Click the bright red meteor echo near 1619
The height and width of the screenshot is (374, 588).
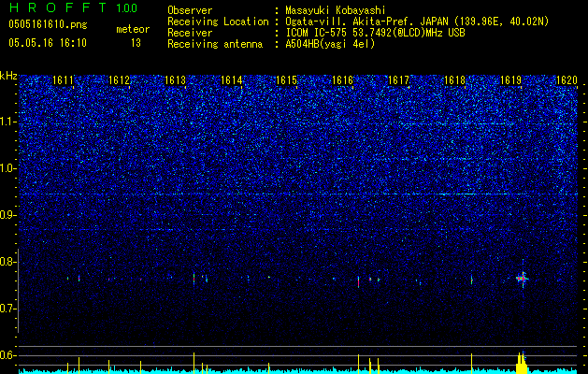[522, 279]
